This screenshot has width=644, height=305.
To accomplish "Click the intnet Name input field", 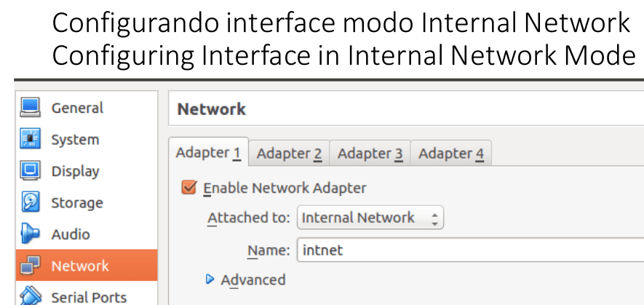I will point(470,250).
